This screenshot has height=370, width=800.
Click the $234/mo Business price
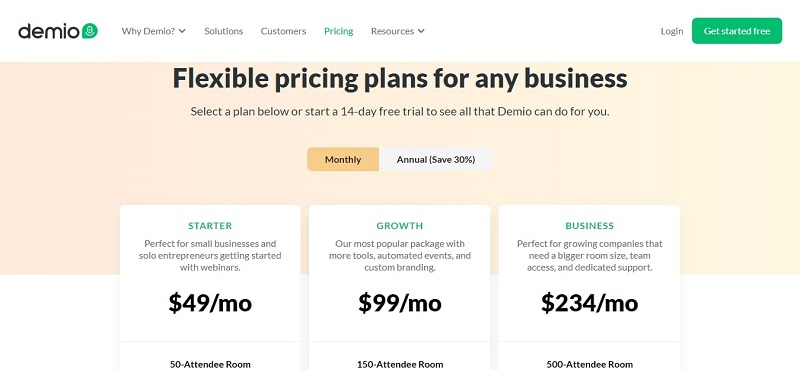[x=589, y=303]
